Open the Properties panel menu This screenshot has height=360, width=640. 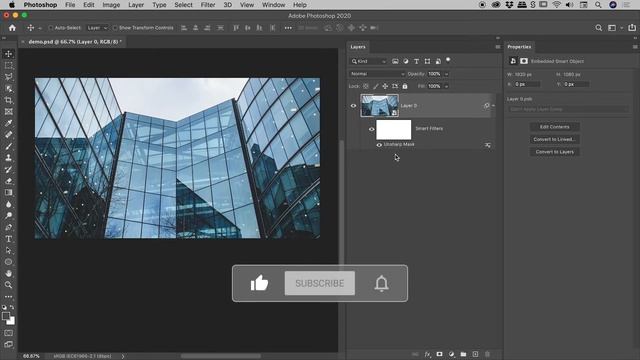[x=635, y=47]
